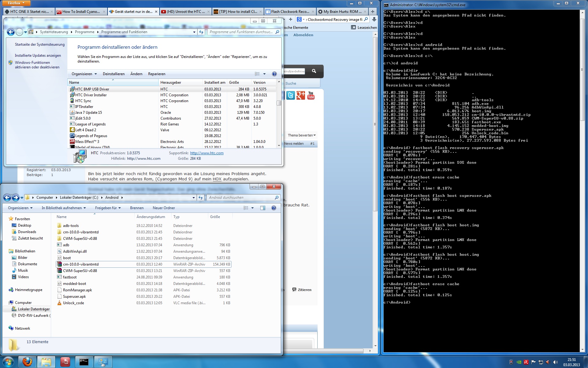Select Downloads in Favoriten sidebar
Image resolution: width=588 pixels, height=368 pixels.
click(27, 232)
